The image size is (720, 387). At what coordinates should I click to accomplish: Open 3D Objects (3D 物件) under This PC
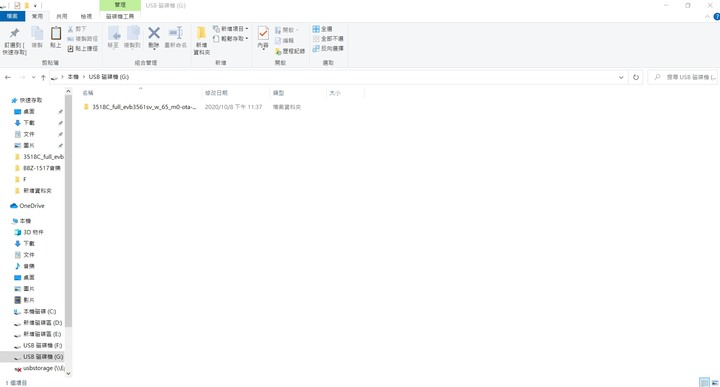pyautogui.click(x=33, y=232)
